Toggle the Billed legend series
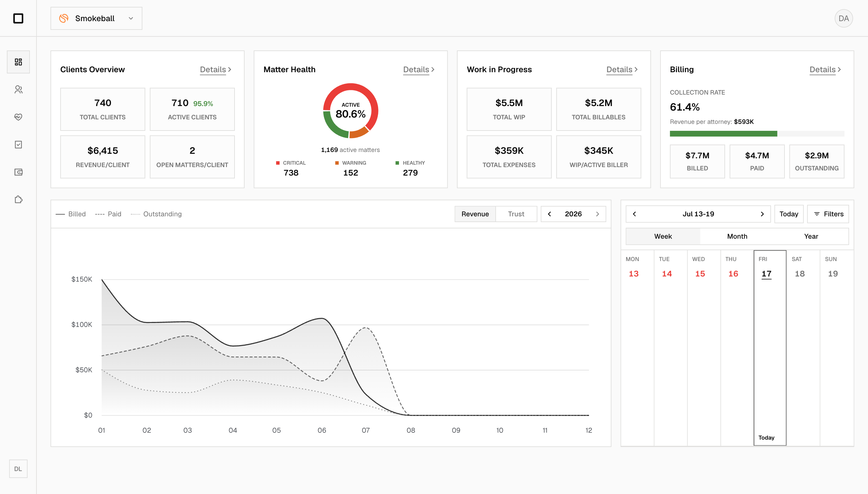This screenshot has height=494, width=868. coord(71,214)
